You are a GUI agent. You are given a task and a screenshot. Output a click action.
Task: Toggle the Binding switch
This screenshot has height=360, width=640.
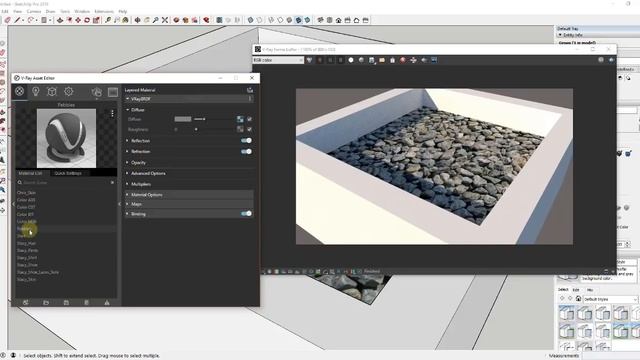tap(246, 213)
